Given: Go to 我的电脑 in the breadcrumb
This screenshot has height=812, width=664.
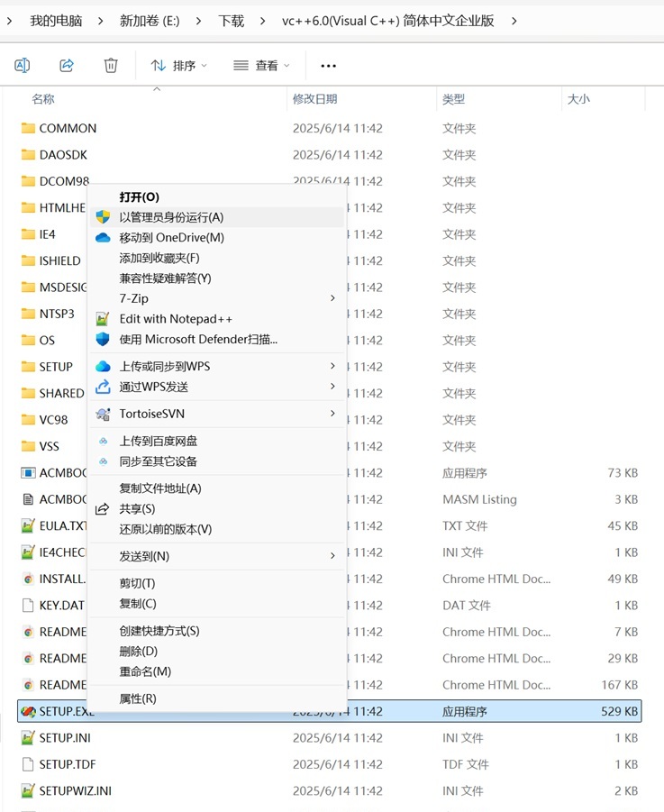Looking at the screenshot, I should (x=56, y=22).
